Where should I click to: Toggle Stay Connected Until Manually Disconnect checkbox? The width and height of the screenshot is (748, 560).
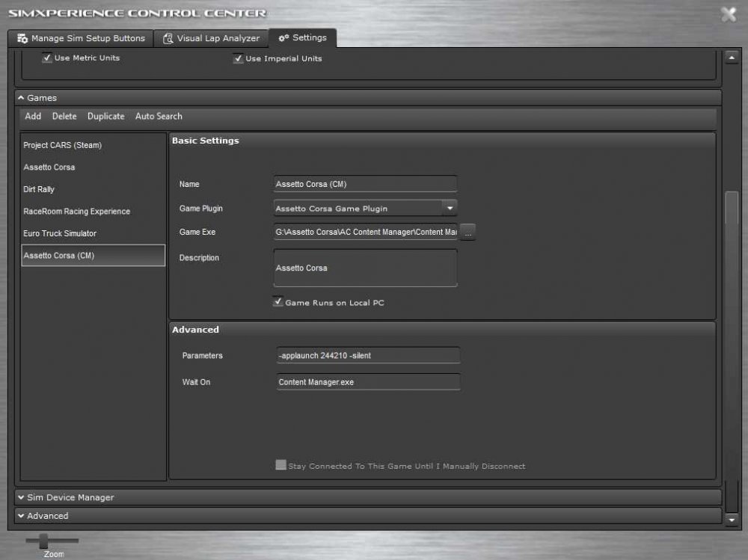pyautogui.click(x=281, y=464)
